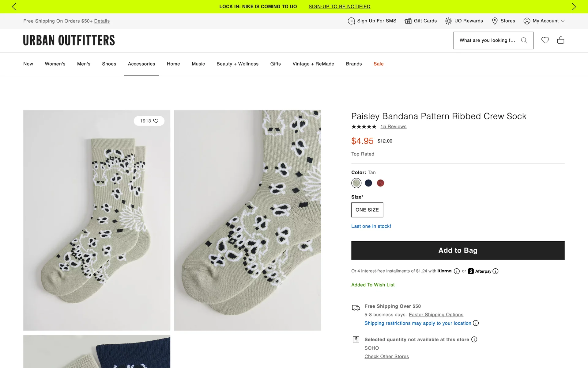Show previous promo banner with left arrow
Screen dimensions: 588x368
[x=14, y=6]
